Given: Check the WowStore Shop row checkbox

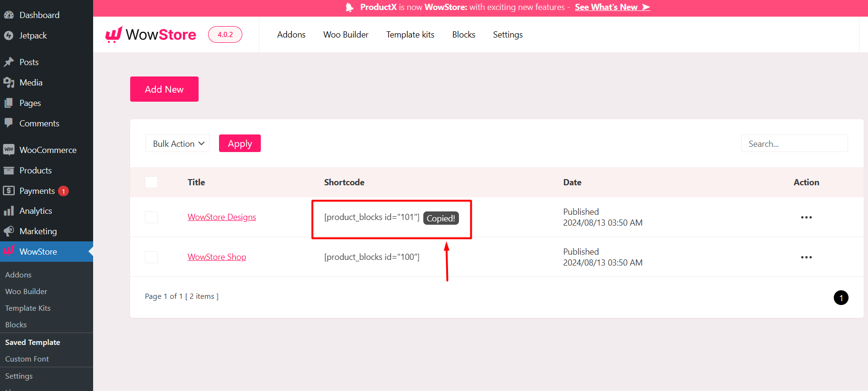Looking at the screenshot, I should click(x=151, y=257).
